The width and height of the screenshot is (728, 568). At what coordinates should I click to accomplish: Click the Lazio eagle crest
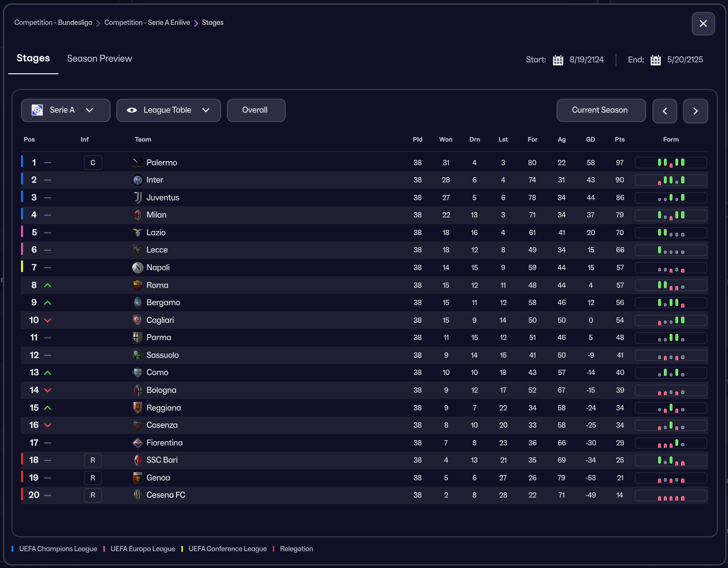click(x=138, y=233)
